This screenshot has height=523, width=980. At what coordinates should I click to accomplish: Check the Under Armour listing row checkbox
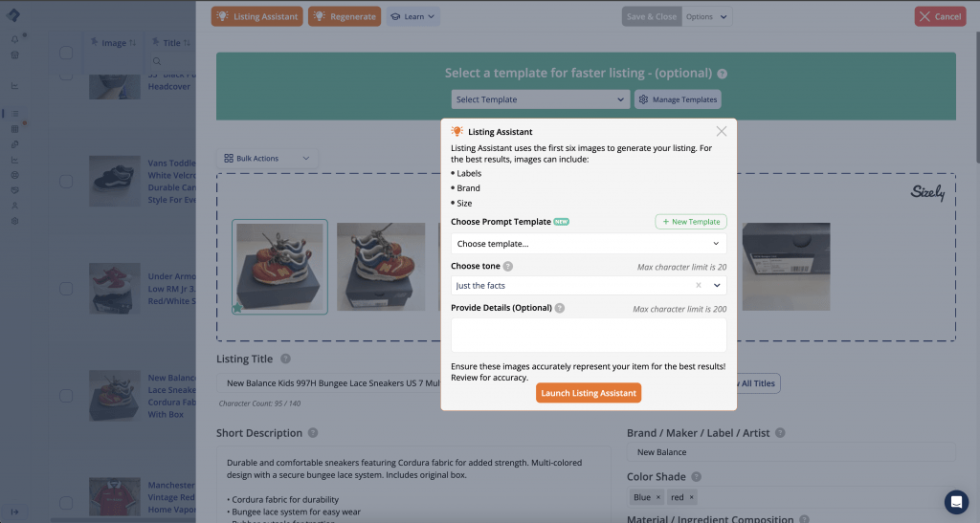tap(66, 289)
